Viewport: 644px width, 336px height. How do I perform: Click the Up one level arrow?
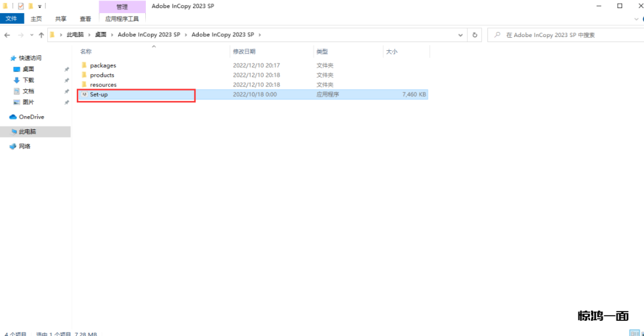42,35
